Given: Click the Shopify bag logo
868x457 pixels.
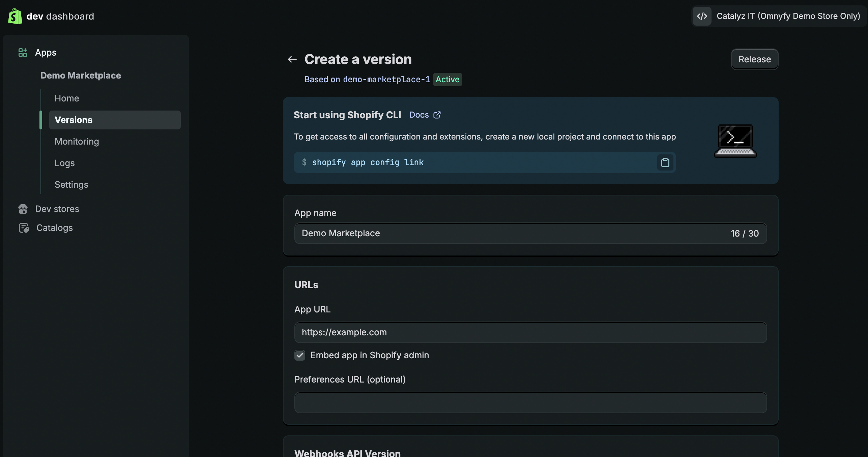Looking at the screenshot, I should pyautogui.click(x=15, y=16).
